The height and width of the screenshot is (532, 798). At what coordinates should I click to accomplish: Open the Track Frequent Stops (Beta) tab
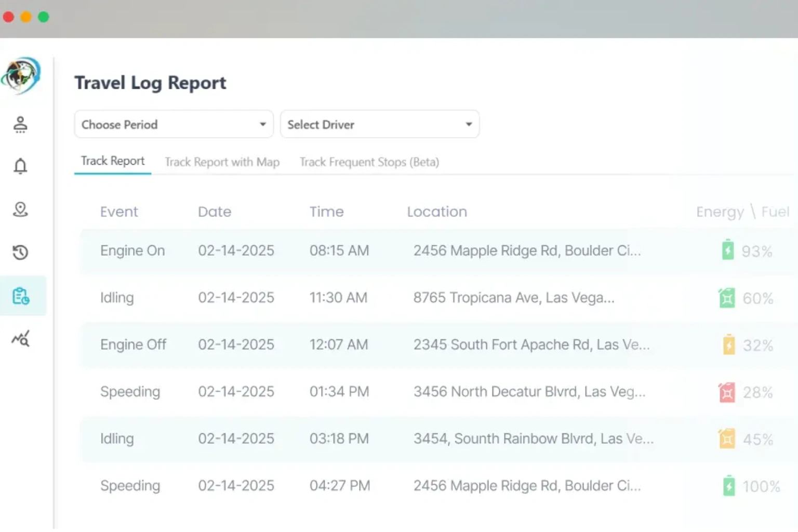click(369, 162)
